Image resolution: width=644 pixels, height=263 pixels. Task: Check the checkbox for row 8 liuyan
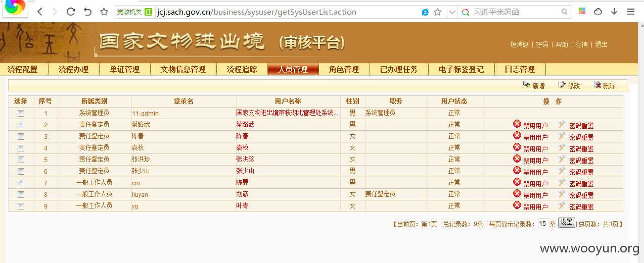point(21,195)
